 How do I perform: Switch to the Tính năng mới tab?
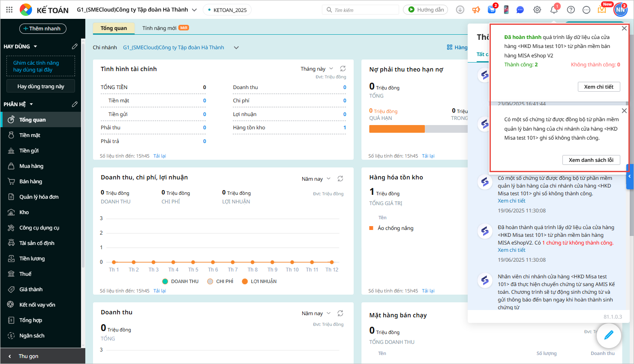pos(159,28)
